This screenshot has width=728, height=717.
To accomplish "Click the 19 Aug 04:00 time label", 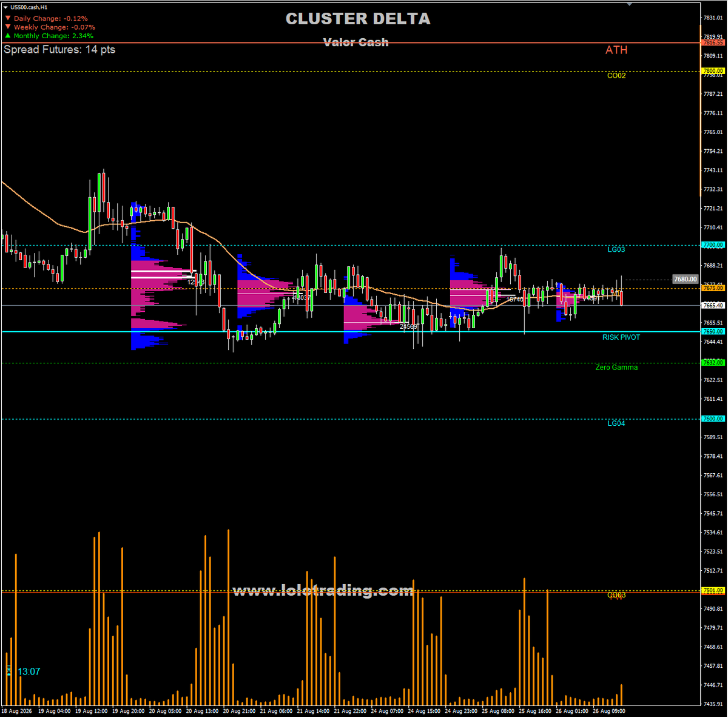I will pyautogui.click(x=55, y=711).
